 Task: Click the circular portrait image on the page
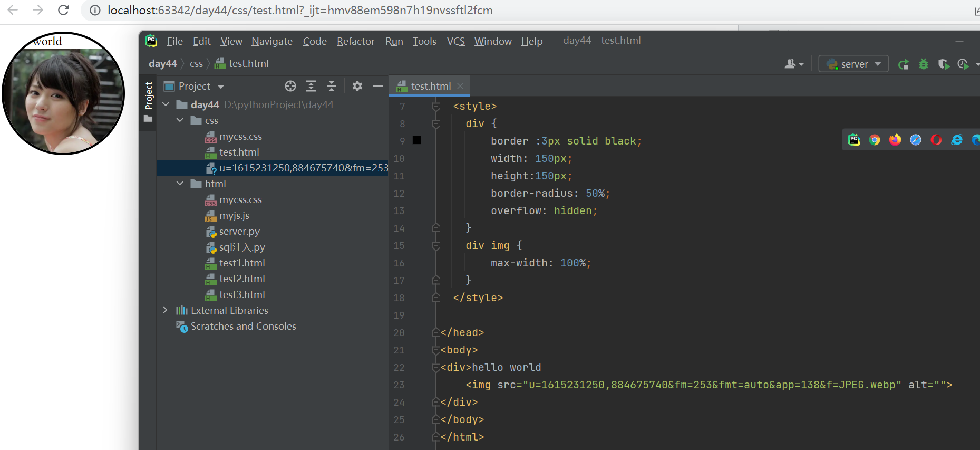[x=63, y=93]
